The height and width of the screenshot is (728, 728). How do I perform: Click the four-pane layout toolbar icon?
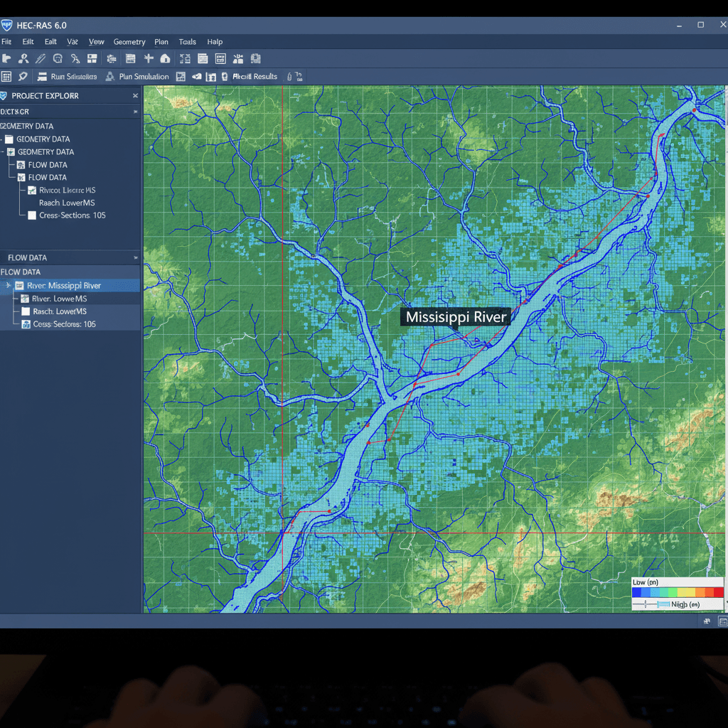(x=92, y=58)
